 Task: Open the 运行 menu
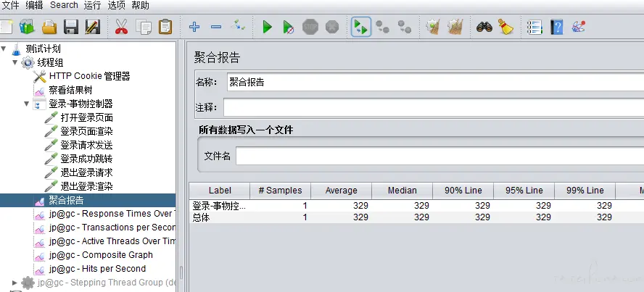click(x=92, y=5)
